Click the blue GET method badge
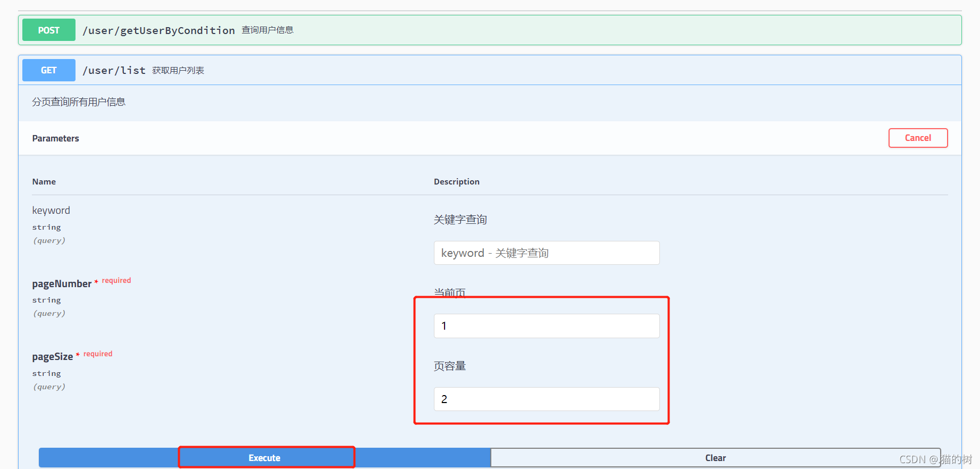 [49, 70]
